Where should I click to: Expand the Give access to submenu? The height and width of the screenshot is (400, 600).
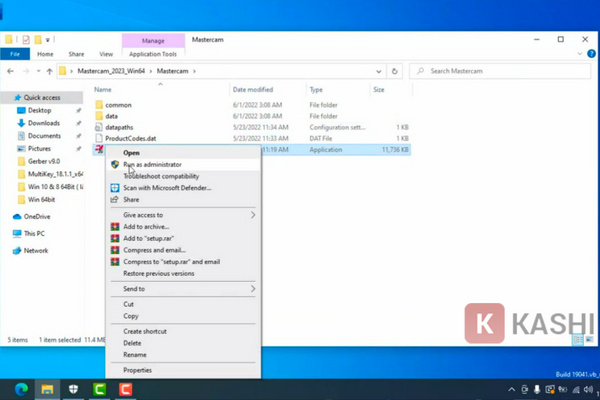183,215
